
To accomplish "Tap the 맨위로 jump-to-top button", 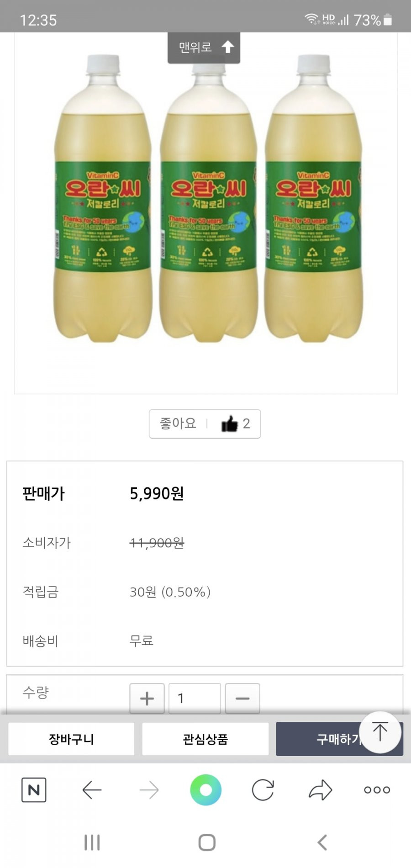I will (204, 48).
